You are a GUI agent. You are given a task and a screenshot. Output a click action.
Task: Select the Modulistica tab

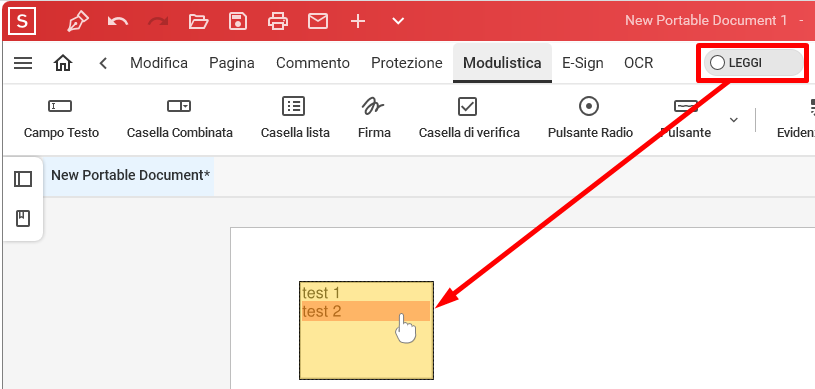pyautogui.click(x=502, y=63)
